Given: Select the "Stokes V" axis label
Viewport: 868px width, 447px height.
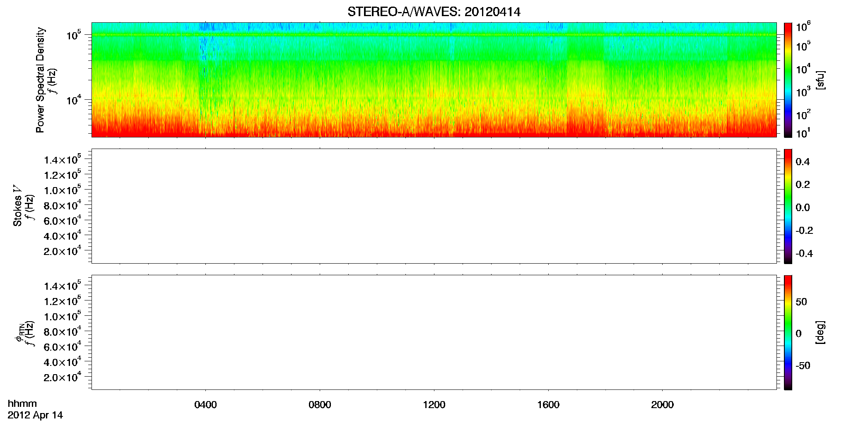Looking at the screenshot, I should tap(17, 205).
